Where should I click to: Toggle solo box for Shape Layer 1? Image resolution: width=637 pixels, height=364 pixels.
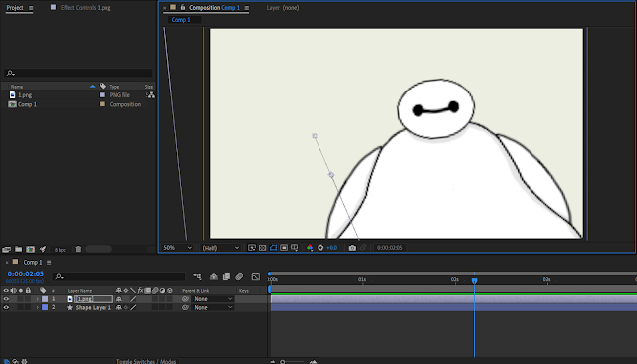tap(20, 307)
